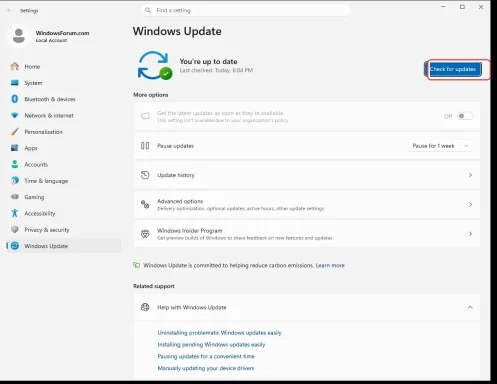Toggle Get the latest updates switch
This screenshot has width=497, height=384.
[x=465, y=116]
